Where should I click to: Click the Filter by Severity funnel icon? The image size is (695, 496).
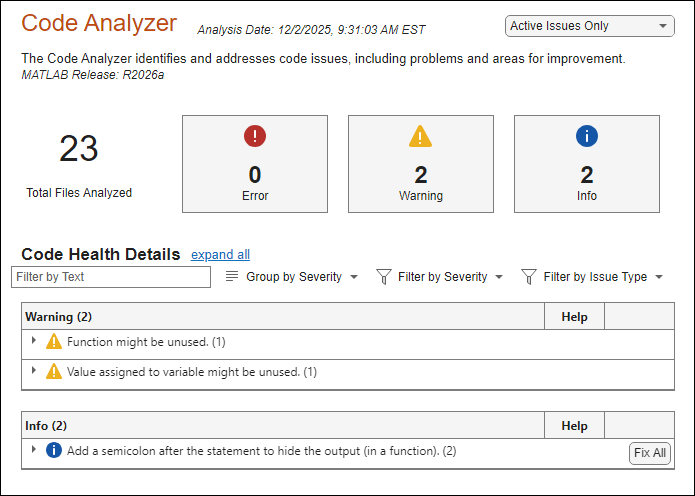(383, 277)
